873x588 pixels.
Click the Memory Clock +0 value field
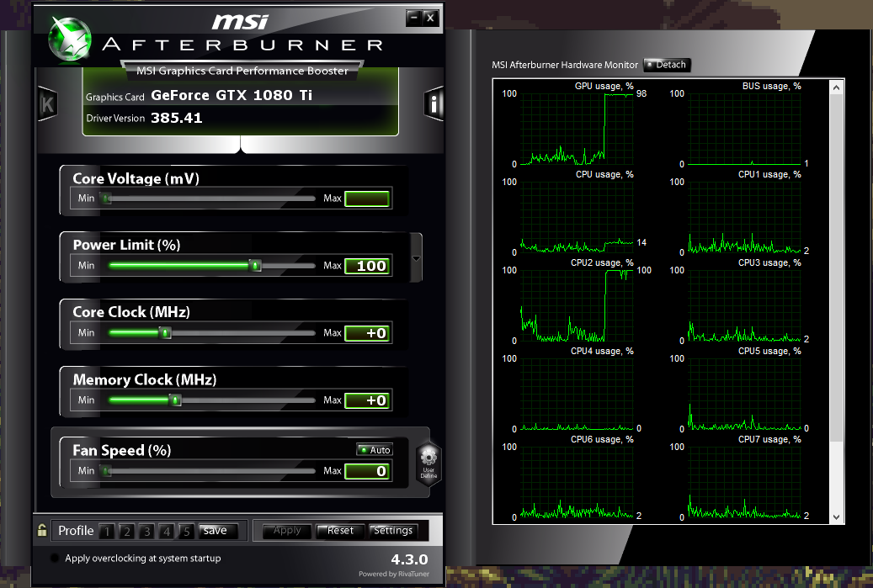click(367, 400)
